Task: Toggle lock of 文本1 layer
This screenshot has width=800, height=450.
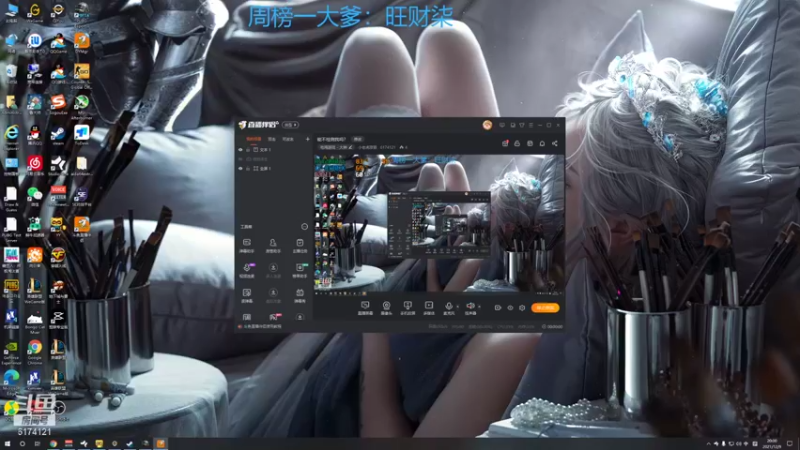Action: 248,149
